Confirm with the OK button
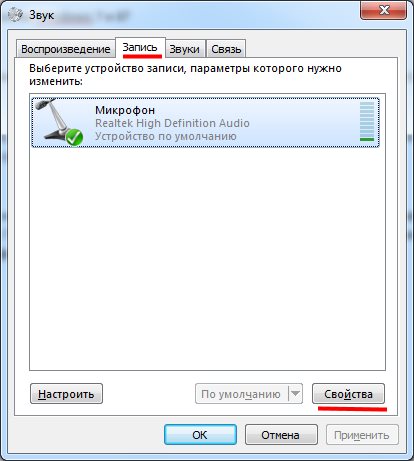The height and width of the screenshot is (461, 414). tap(200, 435)
